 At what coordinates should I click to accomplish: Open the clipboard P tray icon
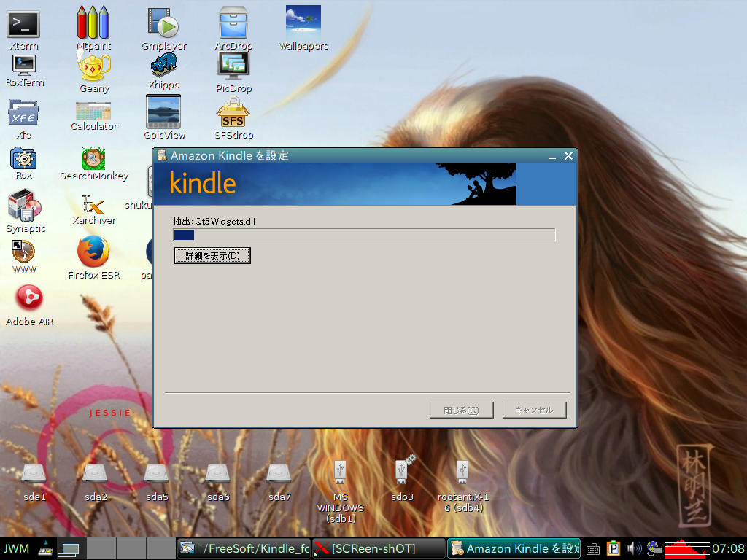coord(614,548)
